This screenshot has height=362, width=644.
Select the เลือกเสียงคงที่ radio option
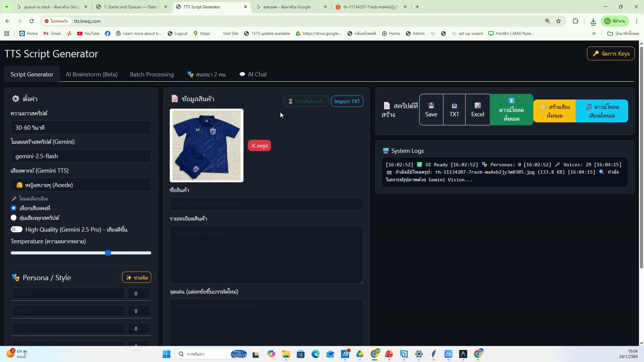click(14, 208)
